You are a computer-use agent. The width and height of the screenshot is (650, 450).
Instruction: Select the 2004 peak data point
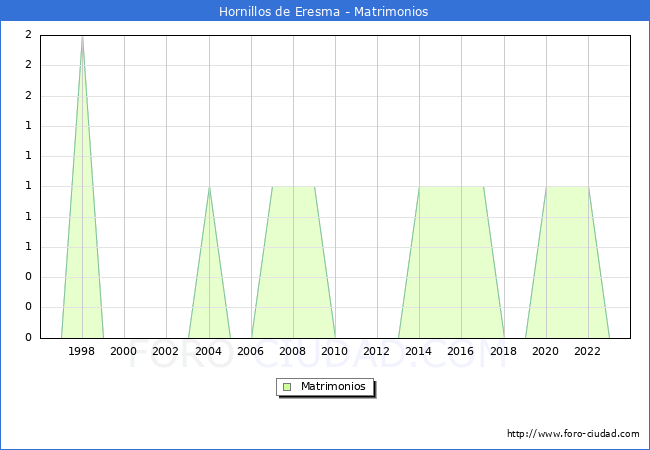point(209,187)
